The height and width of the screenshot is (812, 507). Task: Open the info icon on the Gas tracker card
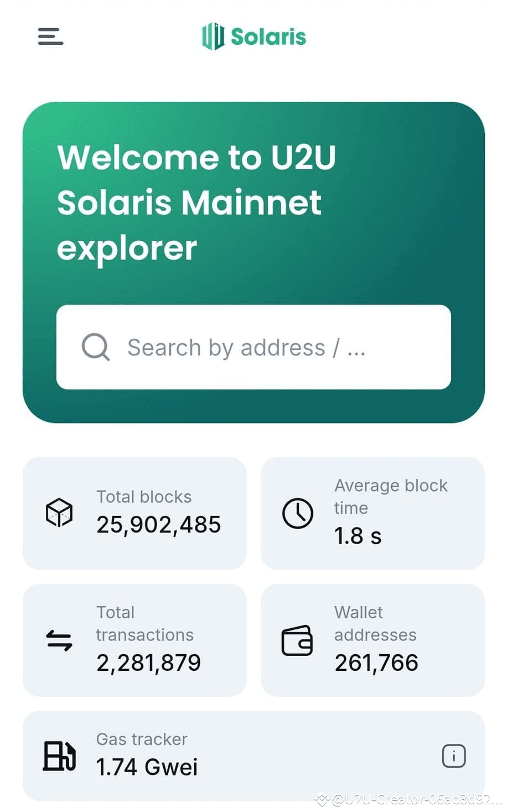pos(454,755)
